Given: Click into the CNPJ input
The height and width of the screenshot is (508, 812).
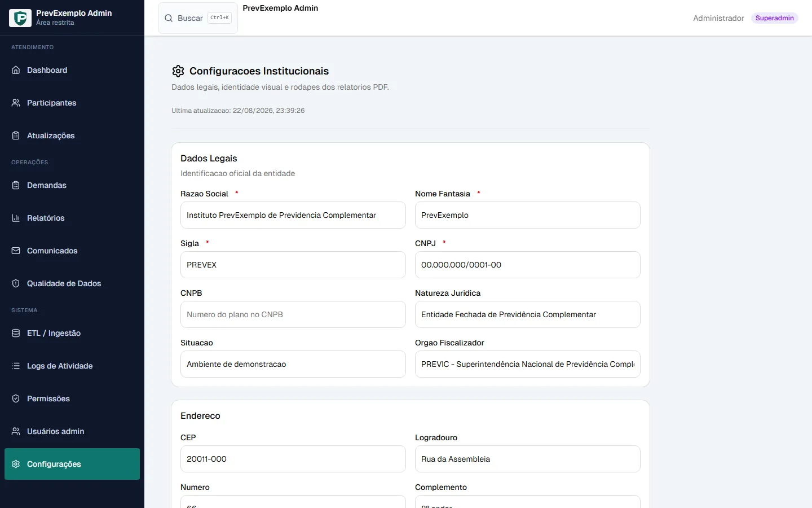Looking at the screenshot, I should (x=528, y=265).
